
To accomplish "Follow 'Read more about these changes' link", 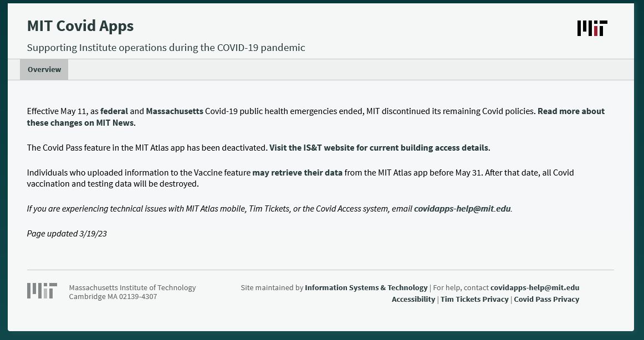I will point(316,117).
